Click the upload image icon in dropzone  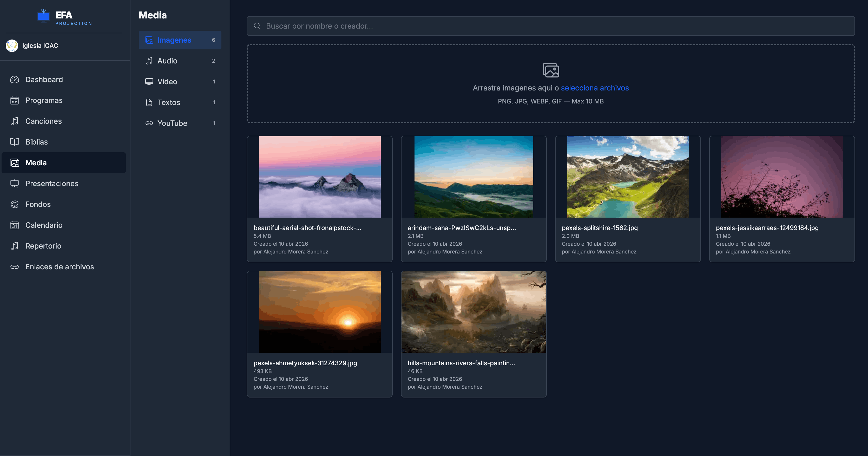point(551,70)
